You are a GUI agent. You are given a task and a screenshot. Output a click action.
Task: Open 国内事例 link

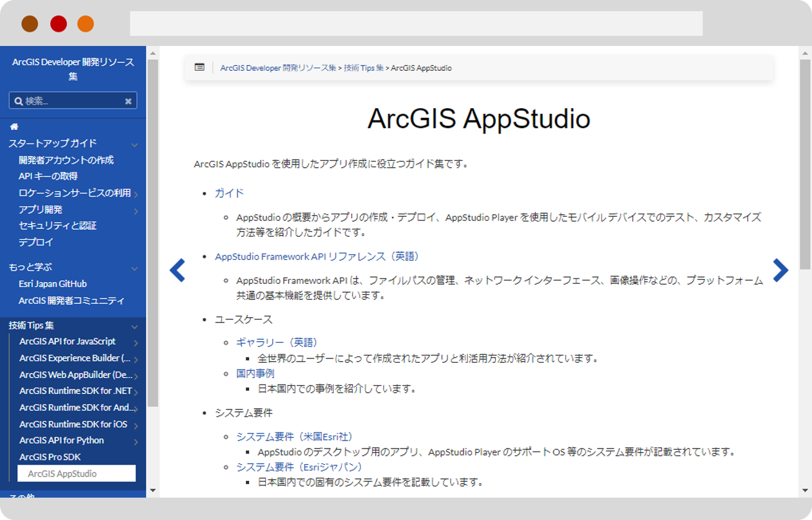pyautogui.click(x=255, y=373)
